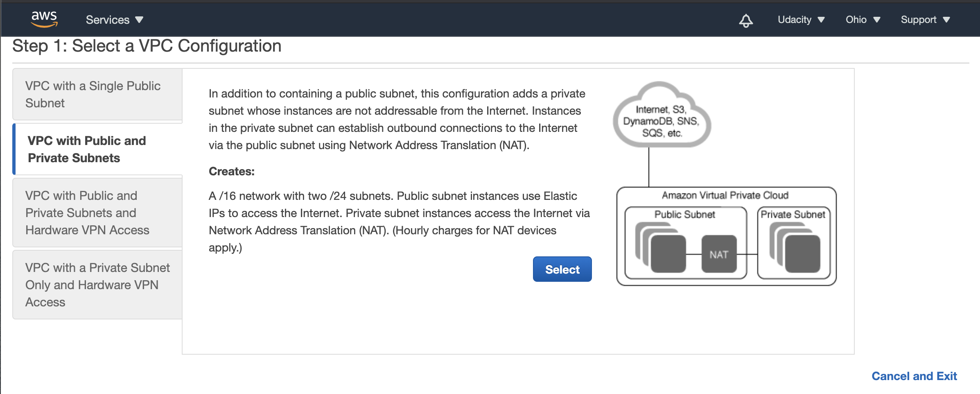
Task: Open the notifications bell icon
Action: tap(746, 20)
